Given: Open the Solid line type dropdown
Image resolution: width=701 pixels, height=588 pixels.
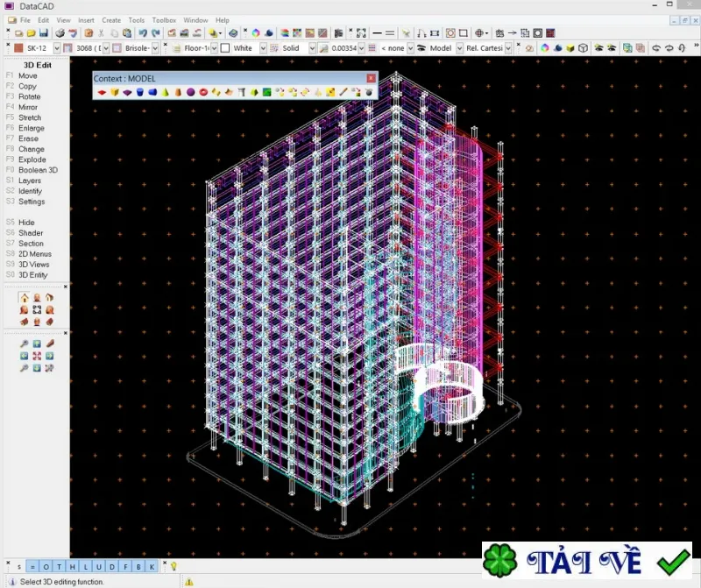Looking at the screenshot, I should 313,48.
